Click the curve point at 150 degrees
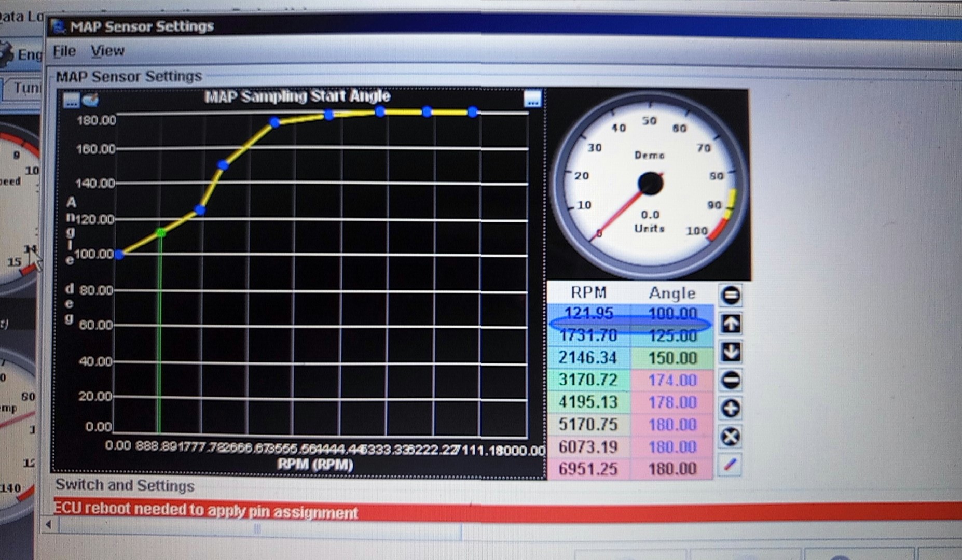 pos(223,165)
